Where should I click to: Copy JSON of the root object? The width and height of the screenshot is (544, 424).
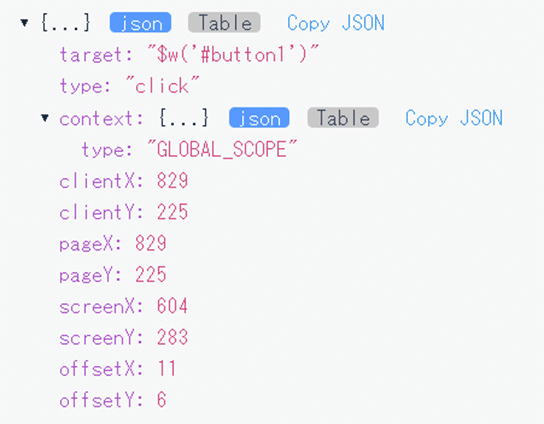click(336, 23)
